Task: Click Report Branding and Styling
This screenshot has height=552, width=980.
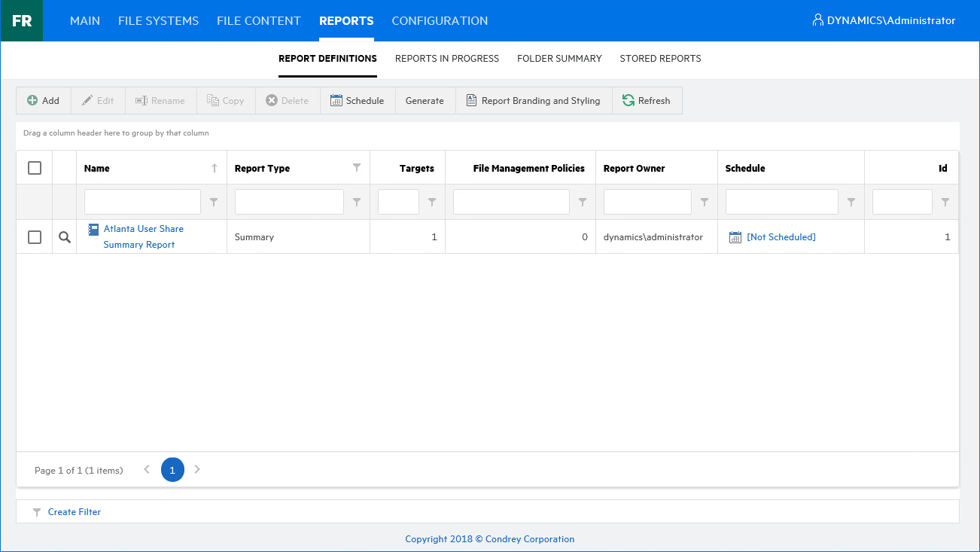Action: [x=533, y=101]
